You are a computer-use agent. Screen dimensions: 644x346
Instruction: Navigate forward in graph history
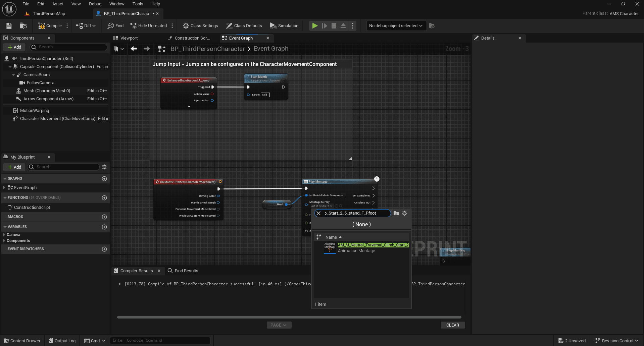[x=147, y=49]
